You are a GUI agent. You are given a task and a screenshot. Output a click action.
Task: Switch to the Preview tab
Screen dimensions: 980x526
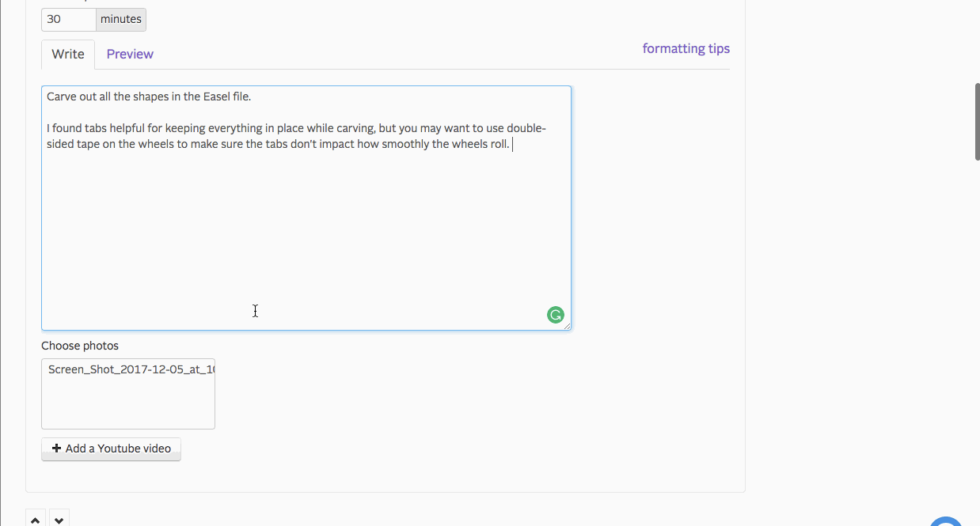(x=130, y=55)
